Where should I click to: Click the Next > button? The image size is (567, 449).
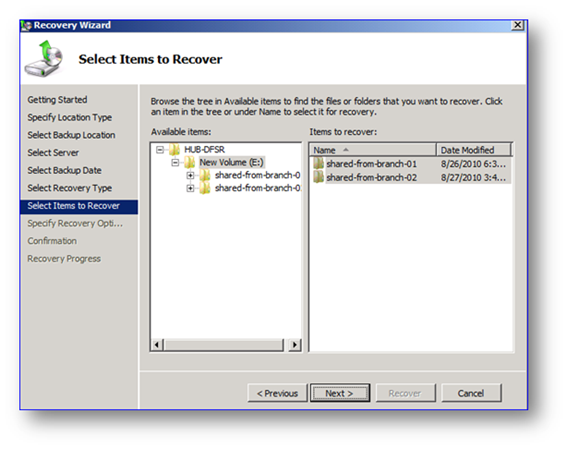coord(340,393)
